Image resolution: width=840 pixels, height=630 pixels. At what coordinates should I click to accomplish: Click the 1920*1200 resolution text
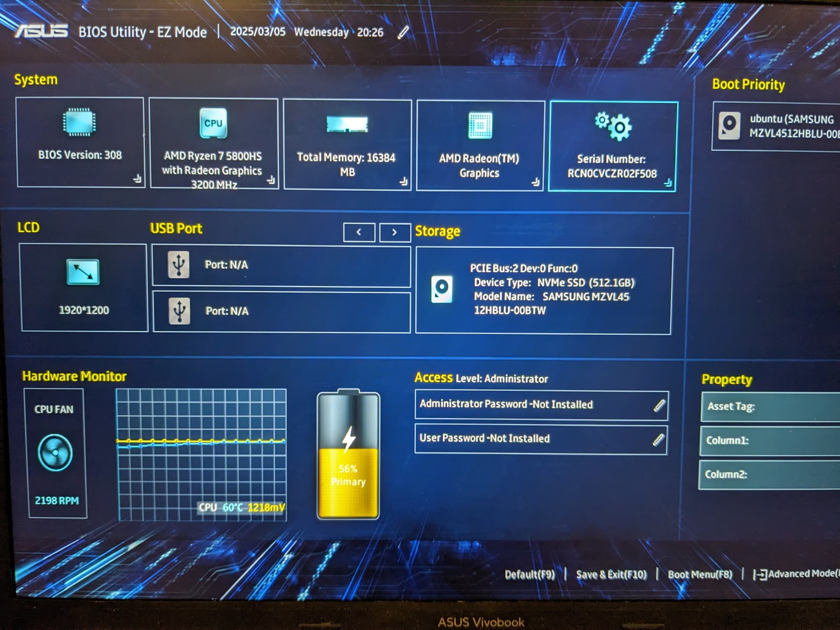[84, 310]
